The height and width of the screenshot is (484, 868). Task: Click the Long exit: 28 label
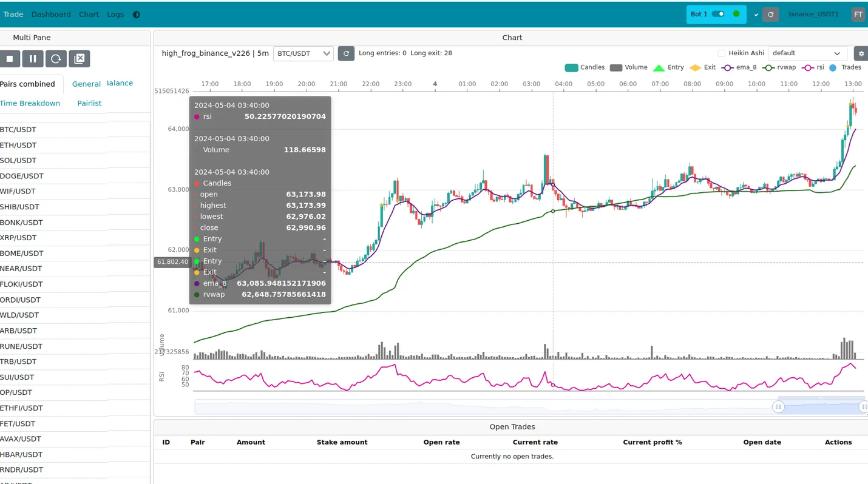pyautogui.click(x=431, y=53)
